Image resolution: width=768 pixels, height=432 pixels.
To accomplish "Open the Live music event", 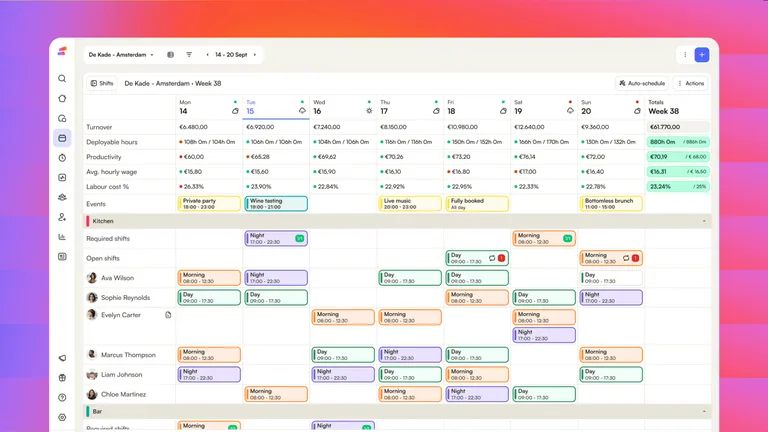I will pyautogui.click(x=410, y=204).
